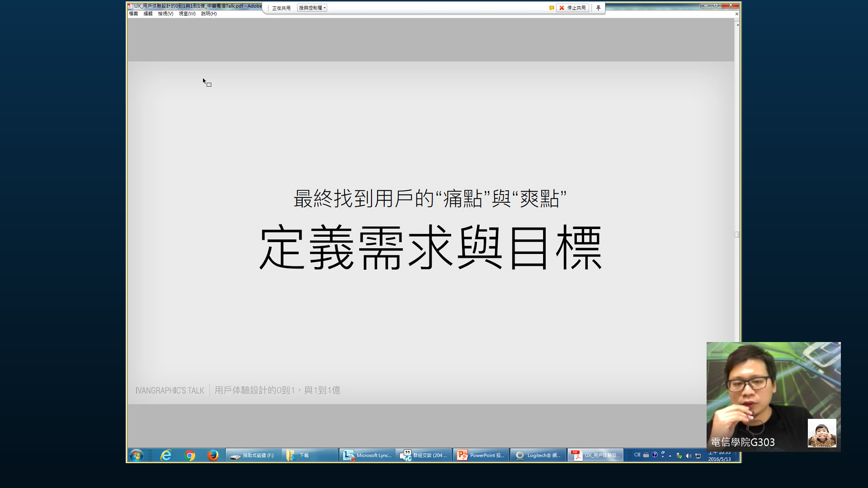Open the 視窗(W) menu

point(187,14)
